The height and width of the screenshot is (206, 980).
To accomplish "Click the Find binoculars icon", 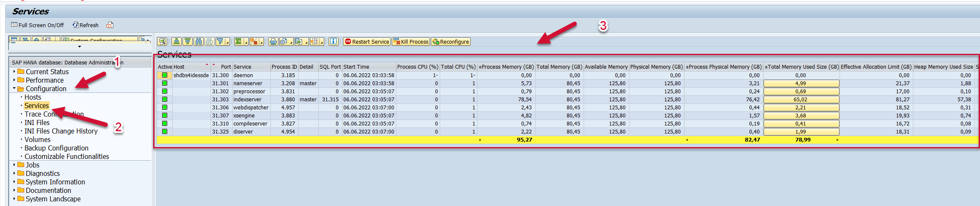I will click(199, 42).
